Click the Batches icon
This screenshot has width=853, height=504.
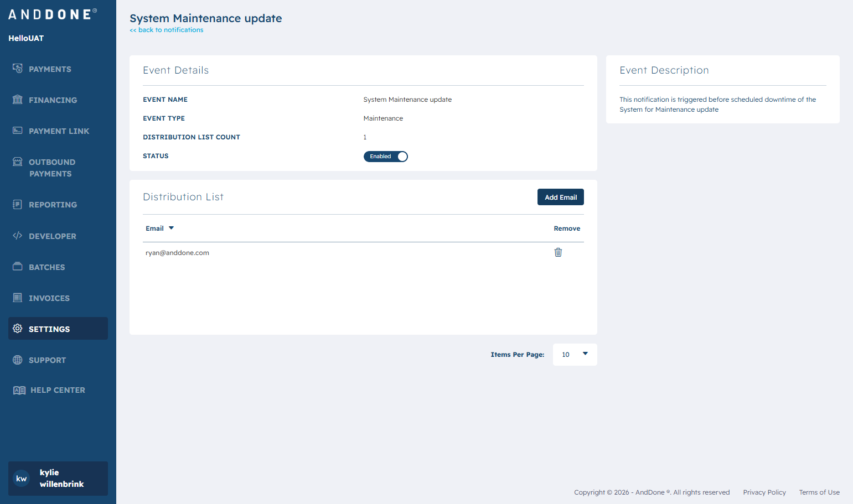coord(18,267)
